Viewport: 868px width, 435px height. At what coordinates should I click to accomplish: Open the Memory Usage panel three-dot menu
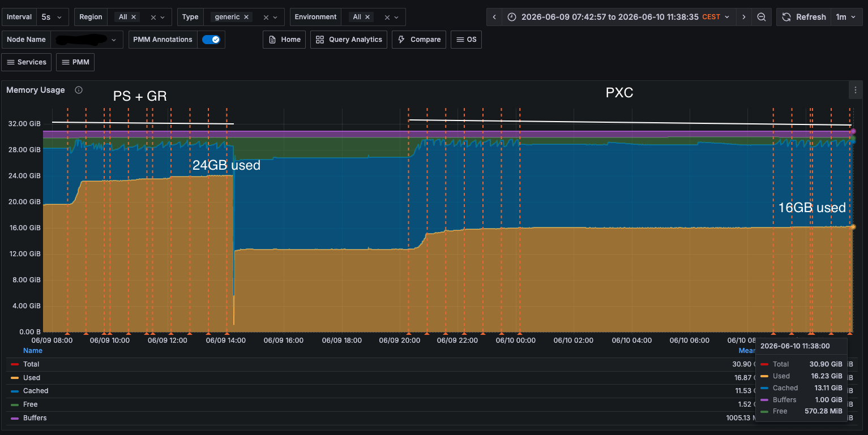856,90
